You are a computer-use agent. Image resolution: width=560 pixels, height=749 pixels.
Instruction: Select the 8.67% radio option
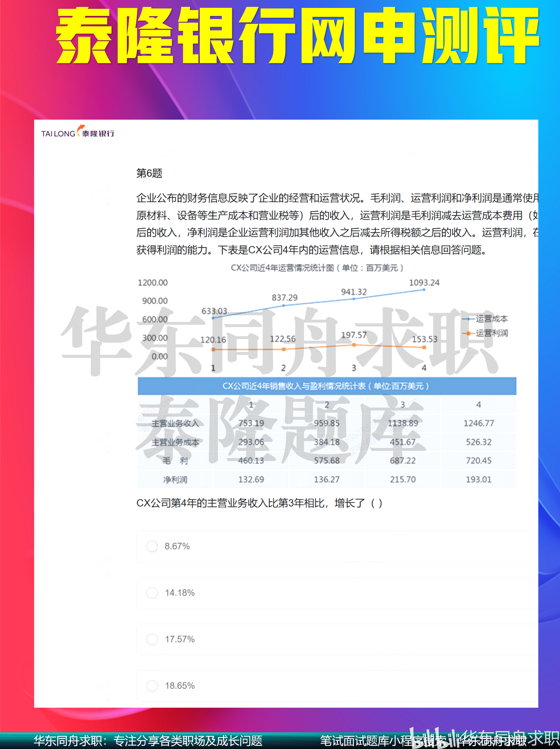click(x=152, y=546)
